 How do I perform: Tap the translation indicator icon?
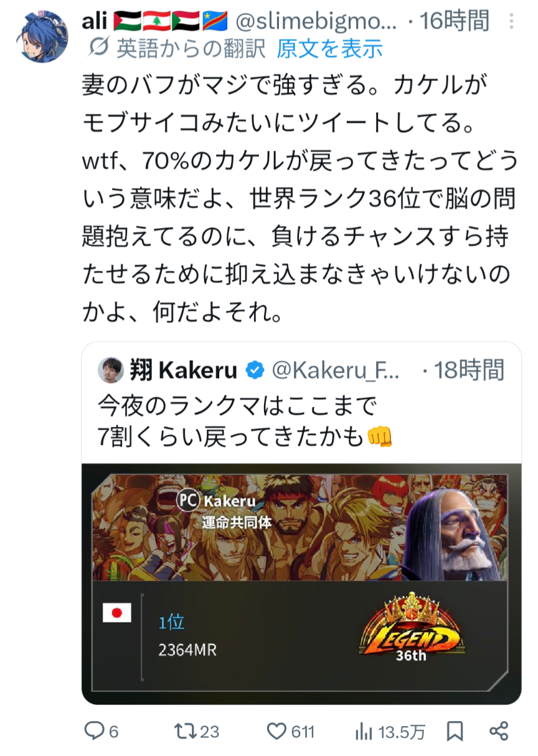[98, 47]
